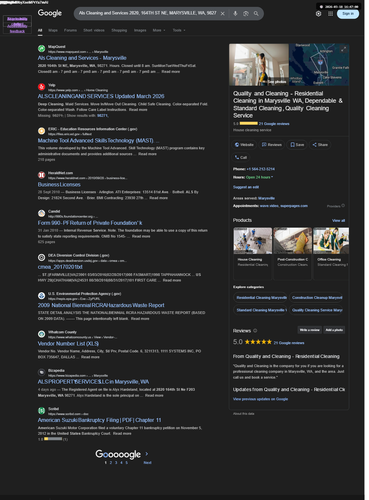The width and height of the screenshot is (369, 500).
Task: Open Form 990-PF Return of Private Foundation
Action: point(90,223)
